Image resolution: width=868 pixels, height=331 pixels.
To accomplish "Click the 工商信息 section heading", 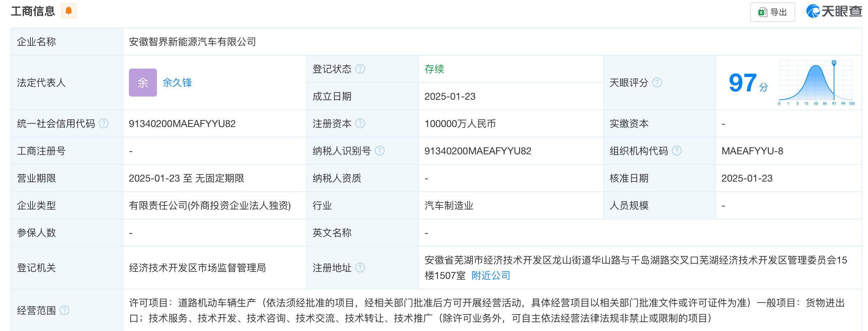I will [33, 11].
